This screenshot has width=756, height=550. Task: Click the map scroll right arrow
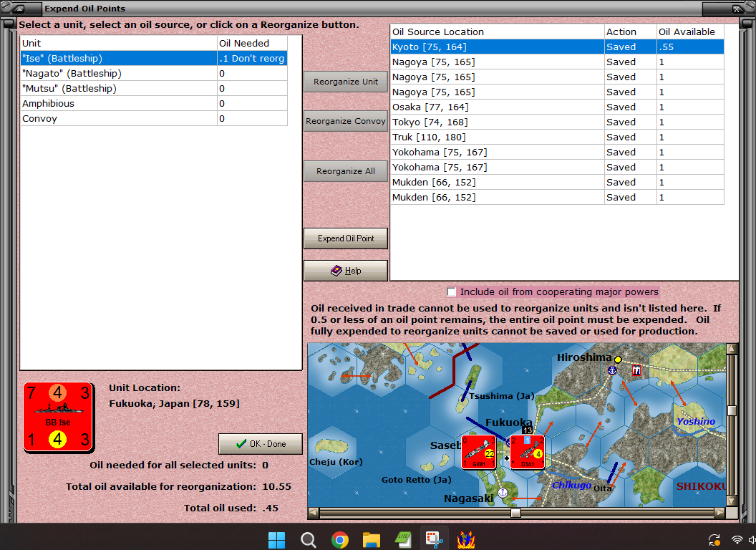(x=719, y=512)
